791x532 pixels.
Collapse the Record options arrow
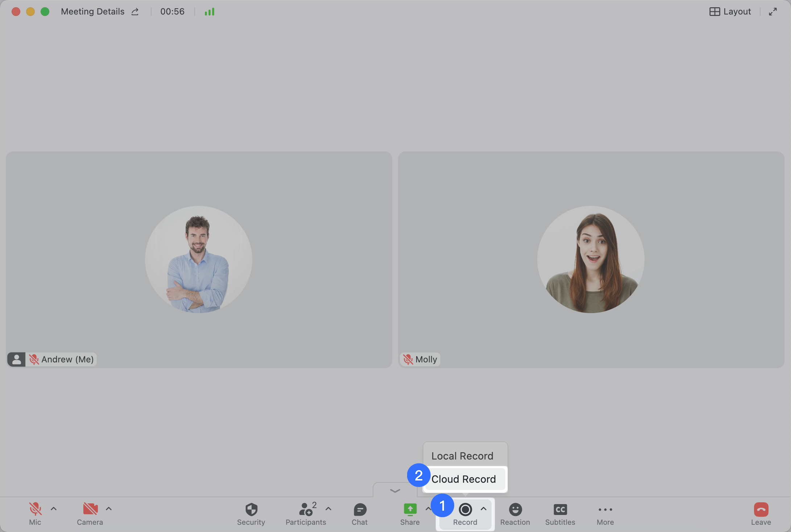484,509
